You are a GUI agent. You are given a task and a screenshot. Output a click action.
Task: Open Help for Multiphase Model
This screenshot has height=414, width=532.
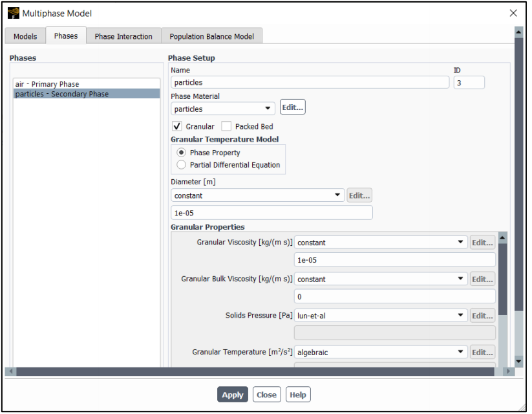coord(298,395)
